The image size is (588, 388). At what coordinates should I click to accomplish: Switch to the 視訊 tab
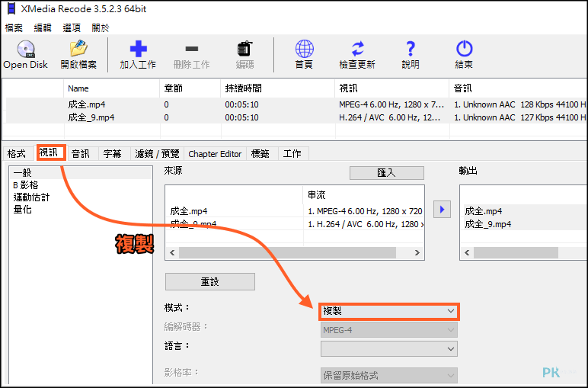50,152
